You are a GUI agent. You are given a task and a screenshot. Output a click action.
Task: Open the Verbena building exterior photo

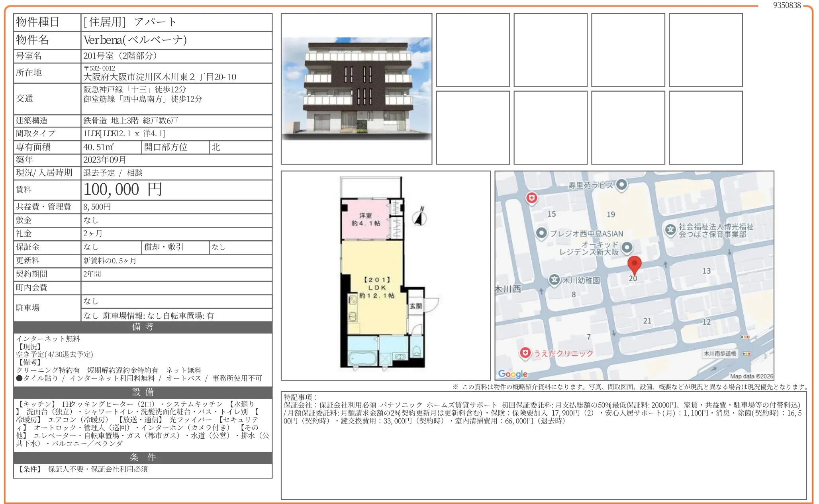pyautogui.click(x=357, y=89)
